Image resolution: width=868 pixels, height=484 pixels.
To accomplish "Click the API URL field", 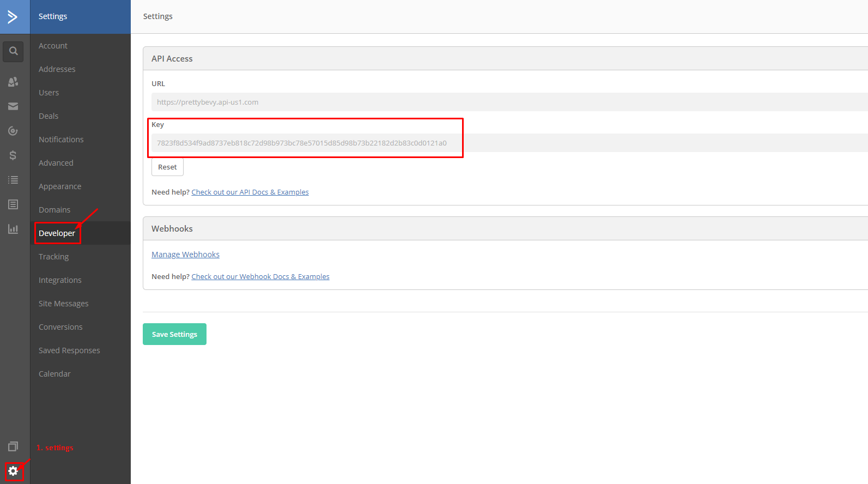I will tap(509, 102).
